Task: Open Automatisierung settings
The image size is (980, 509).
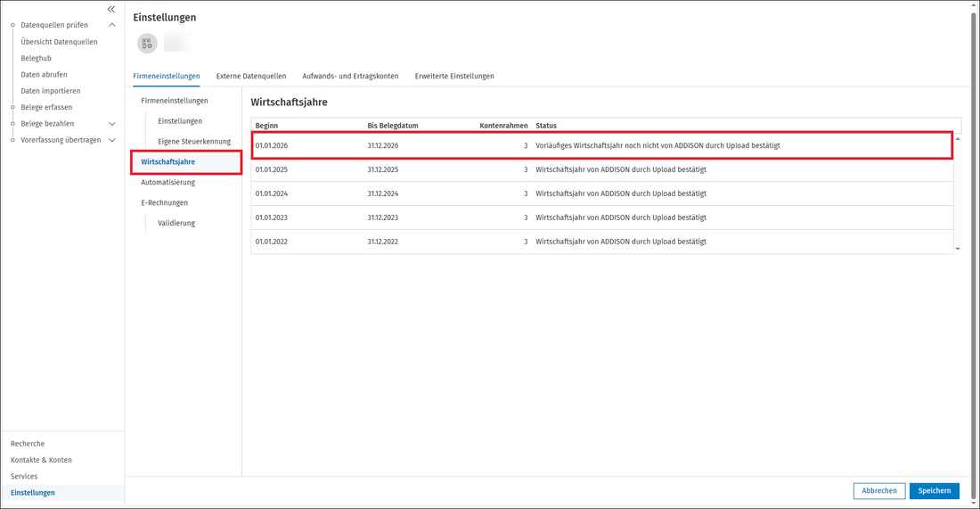Action: pos(168,183)
